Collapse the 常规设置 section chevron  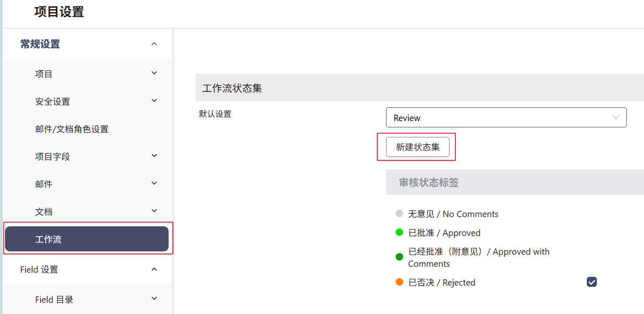[x=154, y=44]
